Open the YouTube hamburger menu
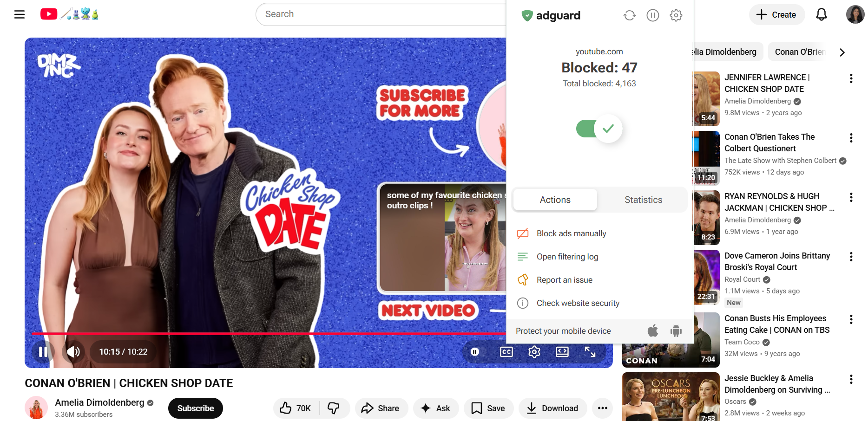Image resolution: width=868 pixels, height=421 pixels. (20, 14)
